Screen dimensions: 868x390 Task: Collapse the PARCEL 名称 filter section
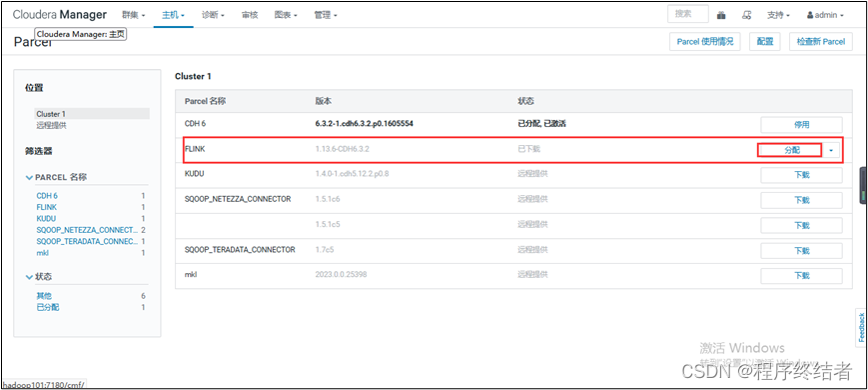[x=56, y=177]
